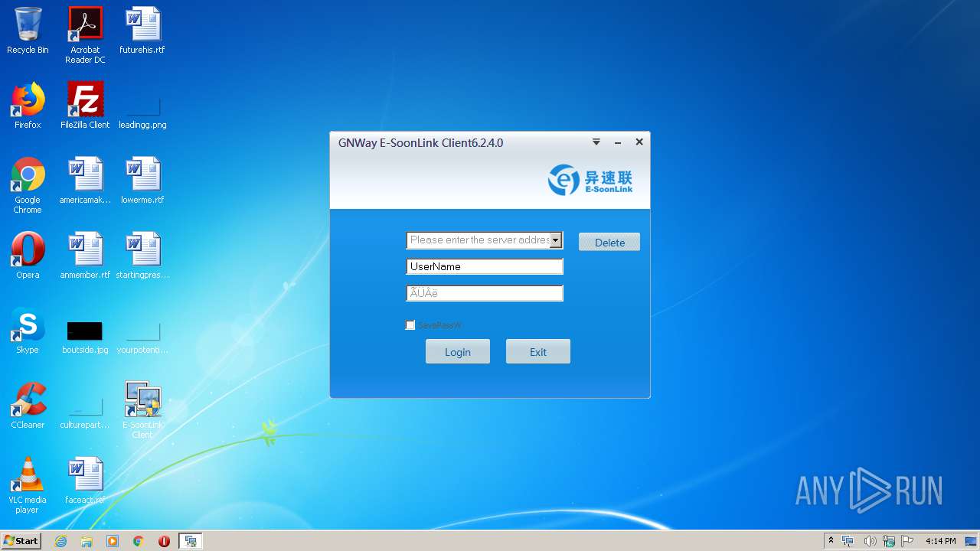The image size is (980, 551).
Task: Open E-SoonLink Client desktop shortcut
Action: [142, 410]
